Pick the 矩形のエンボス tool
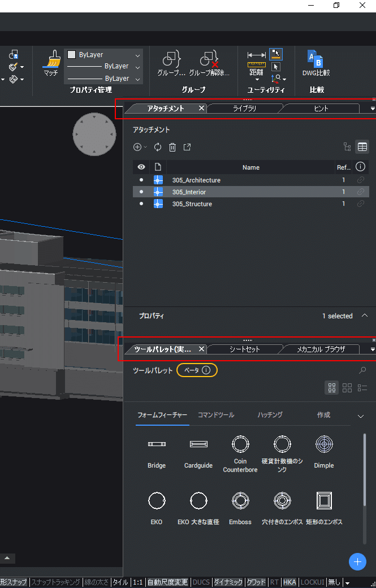The height and width of the screenshot is (588, 376). (324, 508)
